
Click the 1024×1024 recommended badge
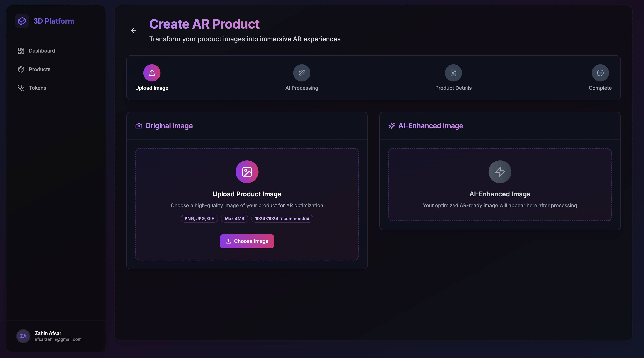282,218
